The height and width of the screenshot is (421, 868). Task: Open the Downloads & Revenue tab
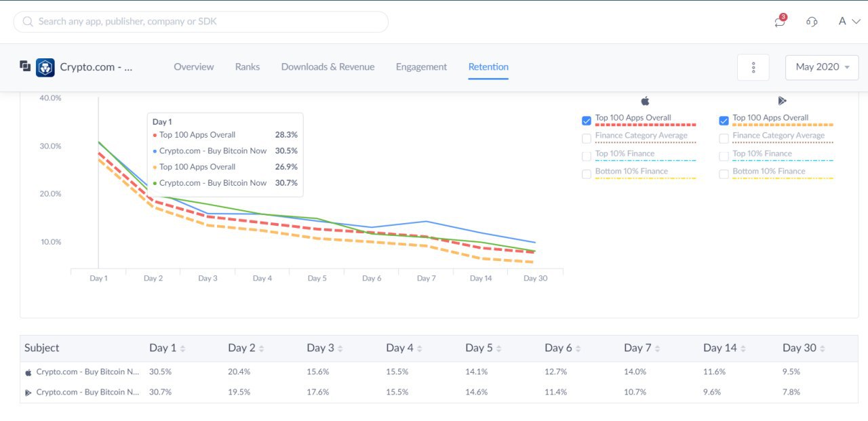coord(328,66)
